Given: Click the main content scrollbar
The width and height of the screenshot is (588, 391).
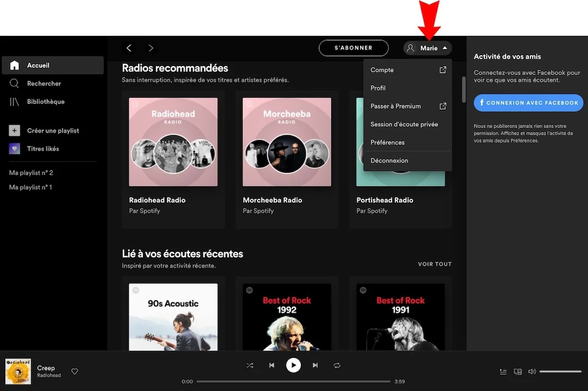Looking at the screenshot, I should (464, 89).
